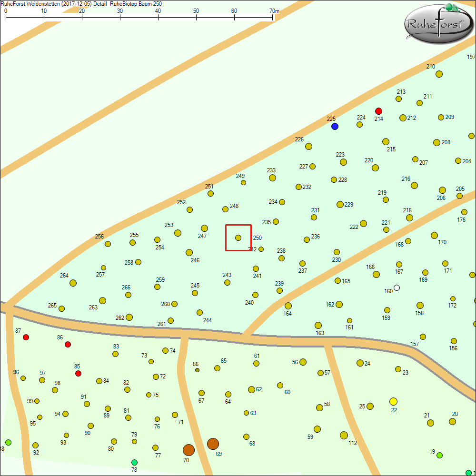Select the red tree marker 87
This screenshot has height=476, width=476.
pos(26,337)
